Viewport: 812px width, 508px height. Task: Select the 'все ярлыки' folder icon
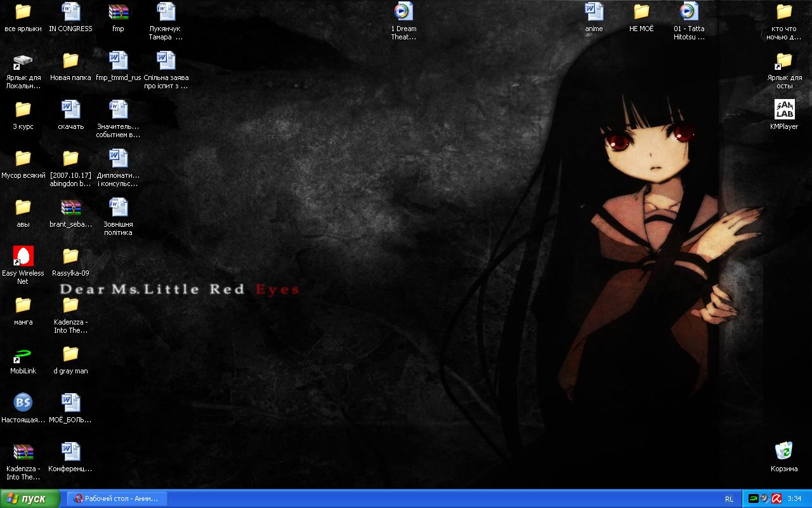click(x=23, y=11)
